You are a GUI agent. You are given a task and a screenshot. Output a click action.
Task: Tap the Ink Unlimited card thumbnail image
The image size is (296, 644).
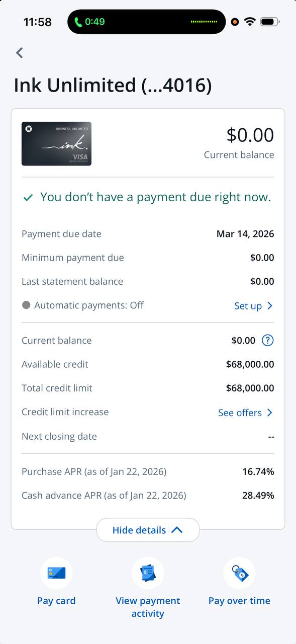56,143
